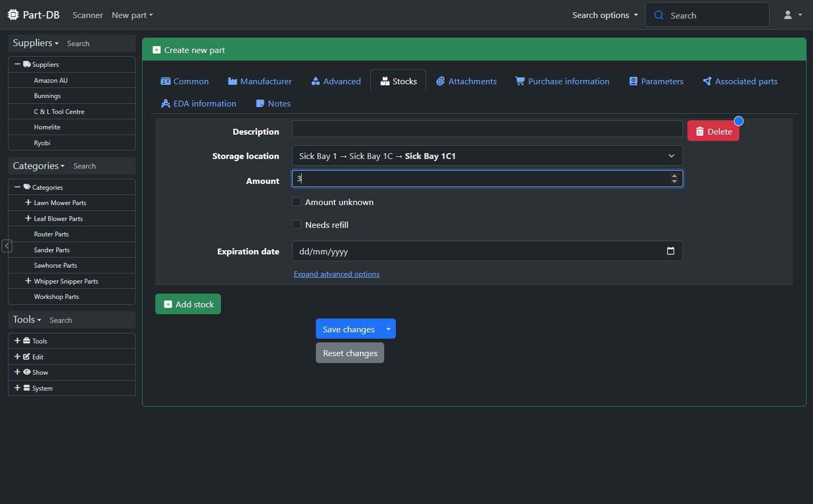This screenshot has height=504, width=813.
Task: Expand the Whipper Snipper Parts category
Action: tap(28, 281)
